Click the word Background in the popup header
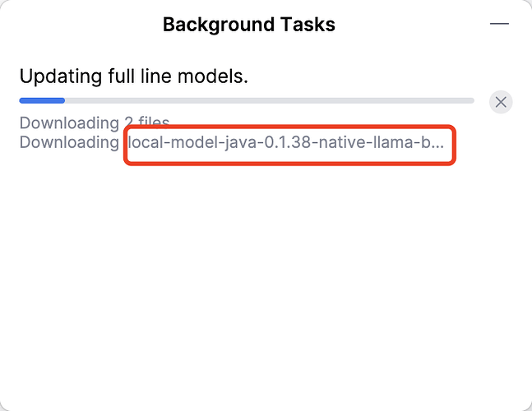The image size is (532, 411). tap(219, 25)
